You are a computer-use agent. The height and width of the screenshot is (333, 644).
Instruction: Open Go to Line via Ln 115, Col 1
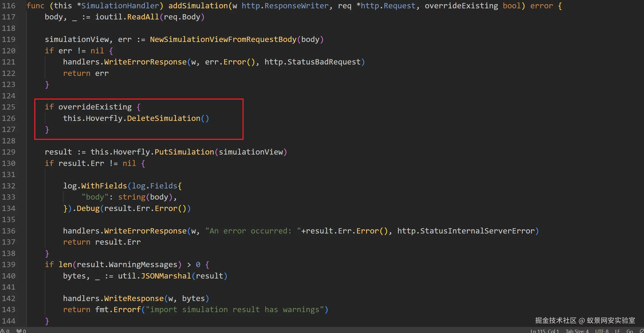tap(544, 331)
